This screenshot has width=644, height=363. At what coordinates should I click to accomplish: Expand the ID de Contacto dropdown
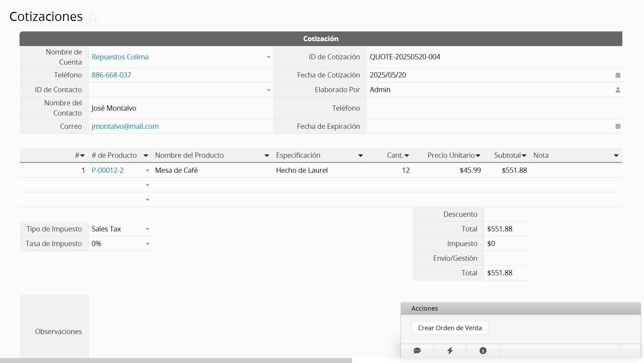[x=268, y=90]
